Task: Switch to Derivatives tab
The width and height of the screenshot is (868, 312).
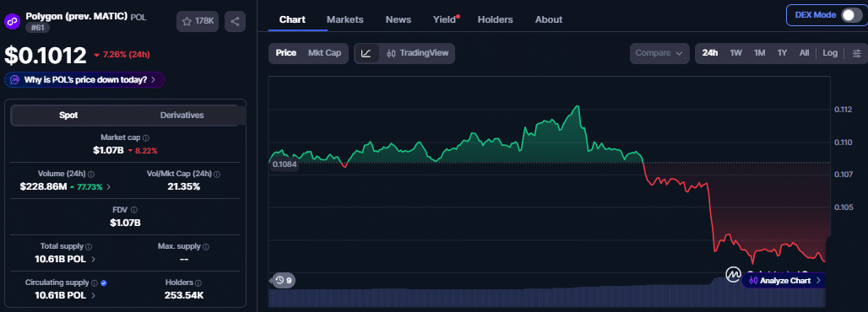Action: [x=182, y=115]
